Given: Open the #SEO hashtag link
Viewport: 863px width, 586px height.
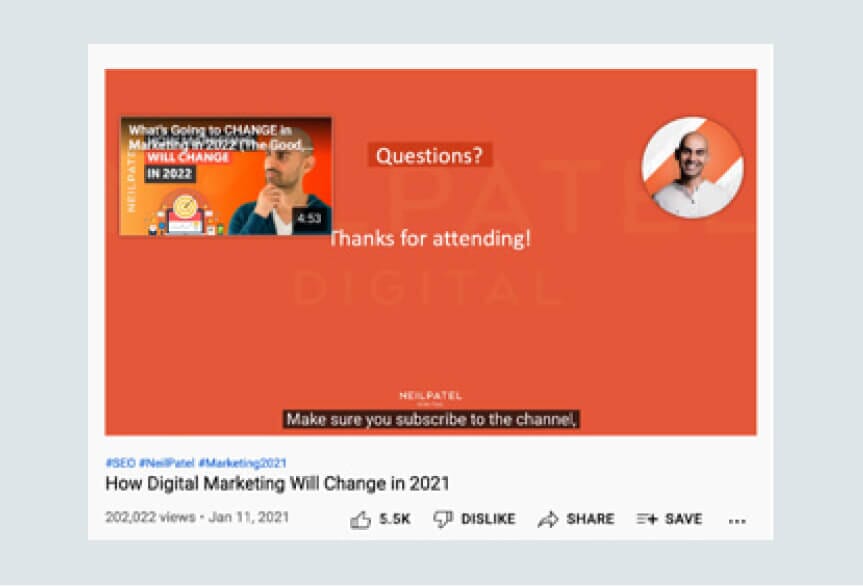Looking at the screenshot, I should point(120,463).
